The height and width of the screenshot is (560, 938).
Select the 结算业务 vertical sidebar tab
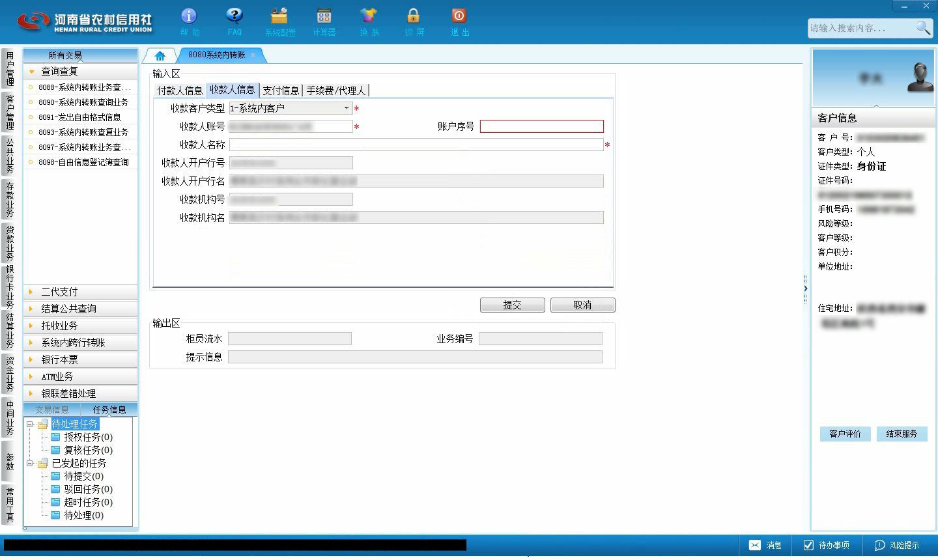click(10, 330)
